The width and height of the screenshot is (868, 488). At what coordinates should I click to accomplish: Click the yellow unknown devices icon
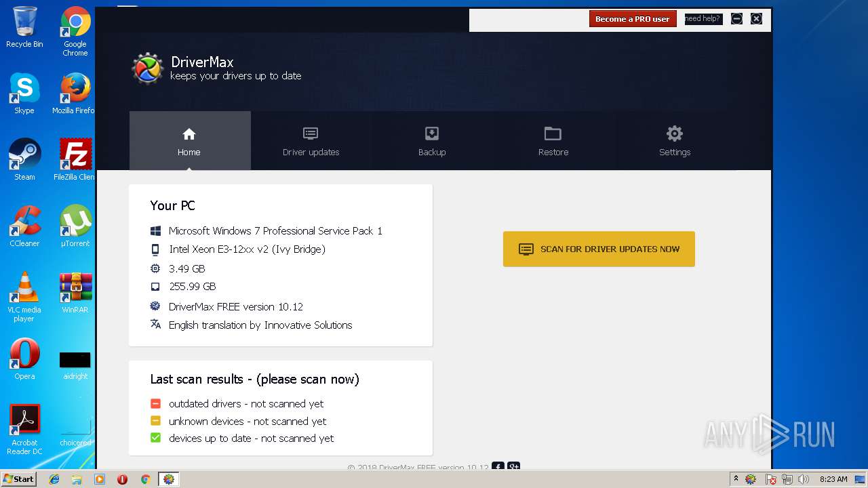[155, 421]
